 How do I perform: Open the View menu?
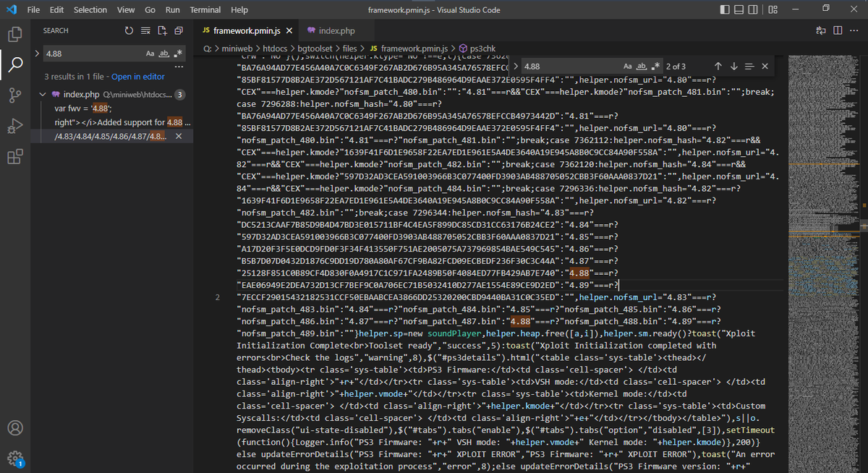(126, 10)
